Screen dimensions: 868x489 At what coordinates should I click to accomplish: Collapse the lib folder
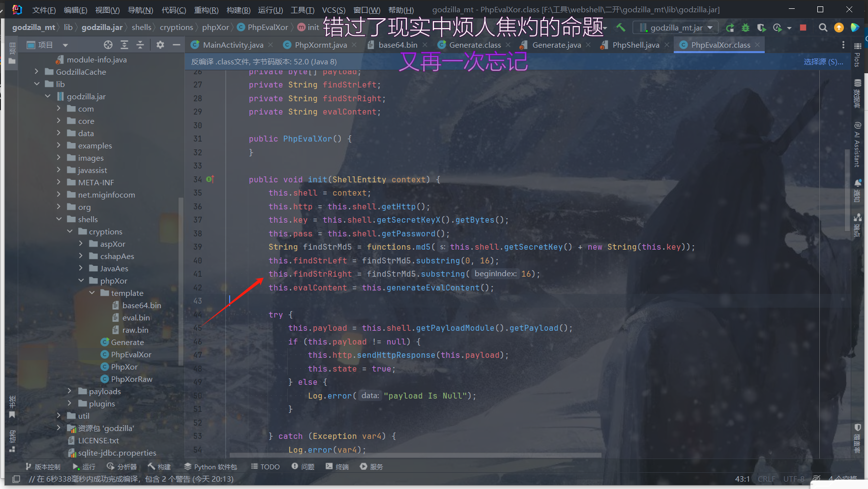[x=36, y=84]
